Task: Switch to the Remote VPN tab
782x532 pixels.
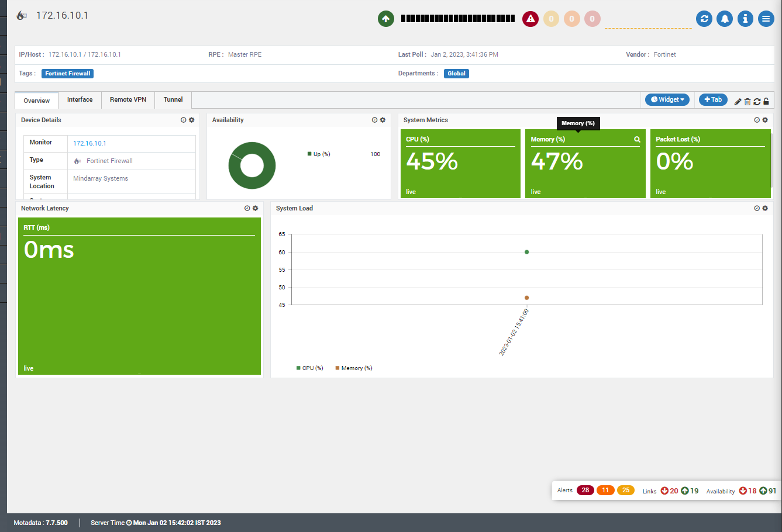Action: pos(128,100)
